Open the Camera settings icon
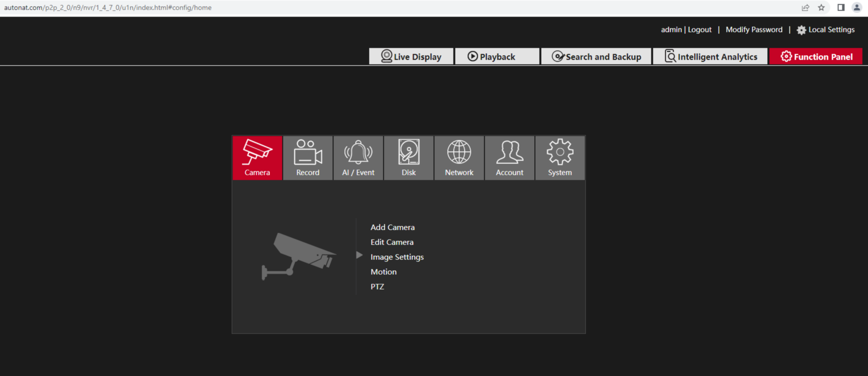This screenshot has width=868, height=376. click(x=257, y=158)
